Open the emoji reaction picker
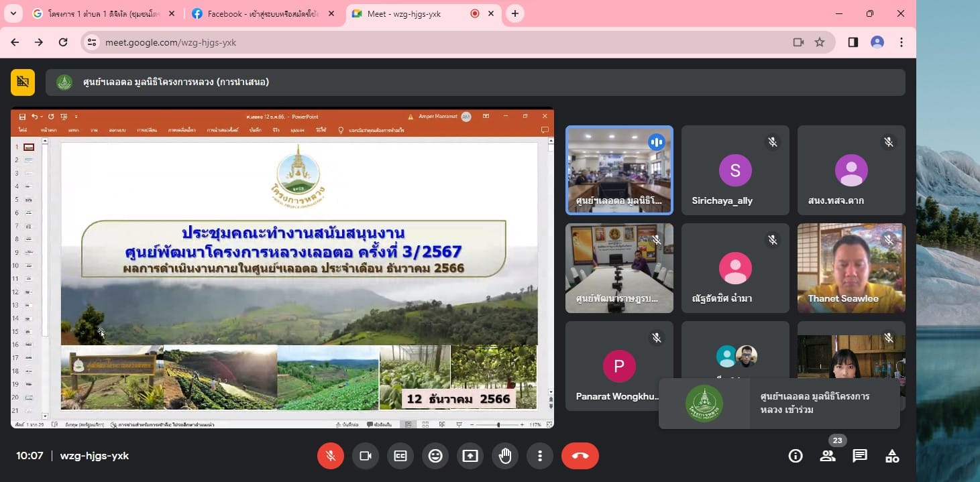This screenshot has height=482, width=980. click(435, 456)
